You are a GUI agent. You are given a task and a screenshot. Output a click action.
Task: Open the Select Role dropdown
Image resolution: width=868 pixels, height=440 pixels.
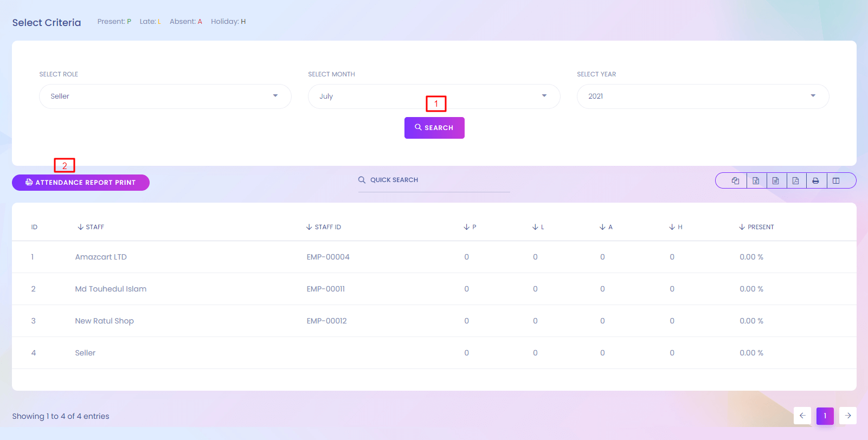tap(165, 96)
